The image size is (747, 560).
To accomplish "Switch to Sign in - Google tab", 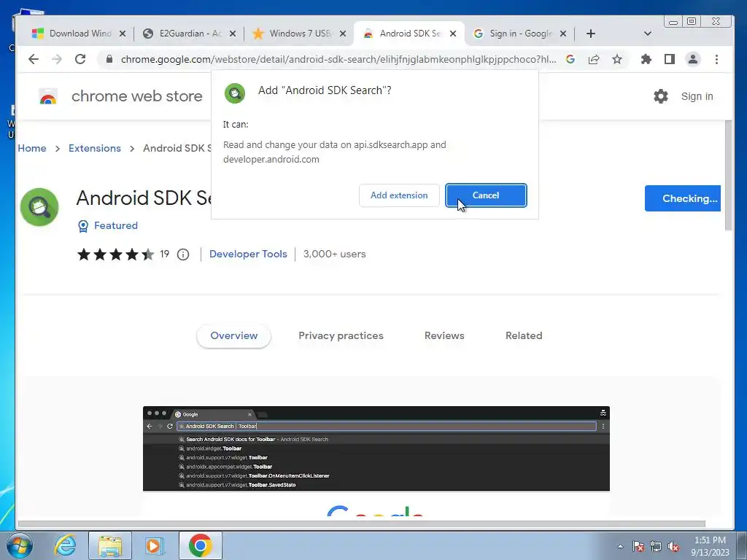I will point(513,34).
